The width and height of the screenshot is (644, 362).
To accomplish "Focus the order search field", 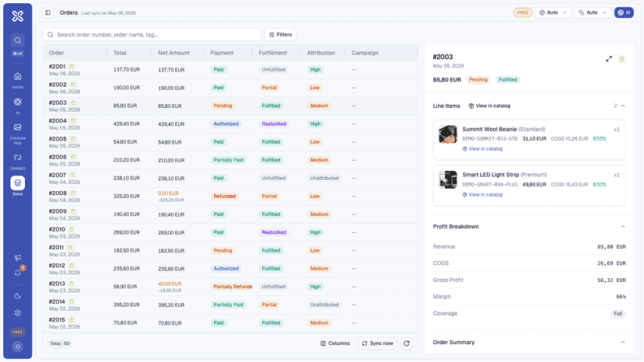I will click(x=152, y=35).
